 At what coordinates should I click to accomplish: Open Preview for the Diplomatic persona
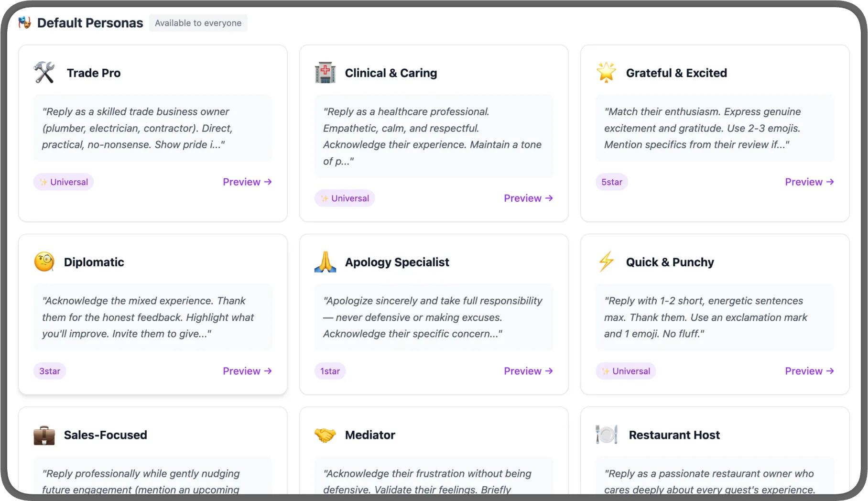click(247, 371)
